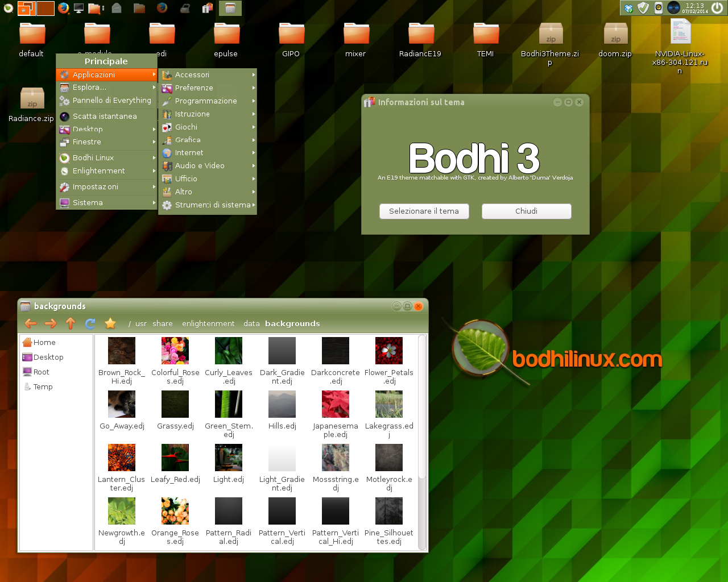Open the doom.zip desktop archive
This screenshot has width=728, height=582.
(615, 40)
